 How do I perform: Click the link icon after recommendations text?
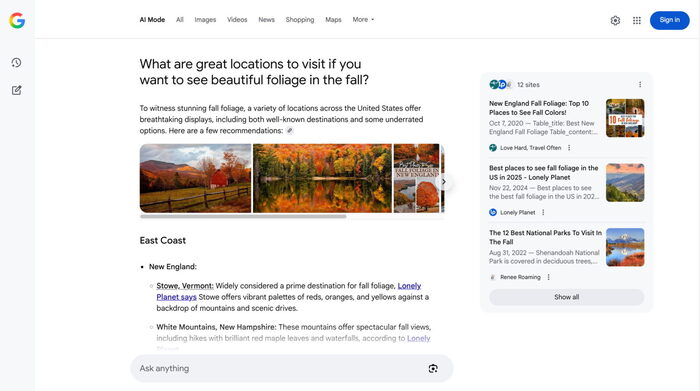290,131
